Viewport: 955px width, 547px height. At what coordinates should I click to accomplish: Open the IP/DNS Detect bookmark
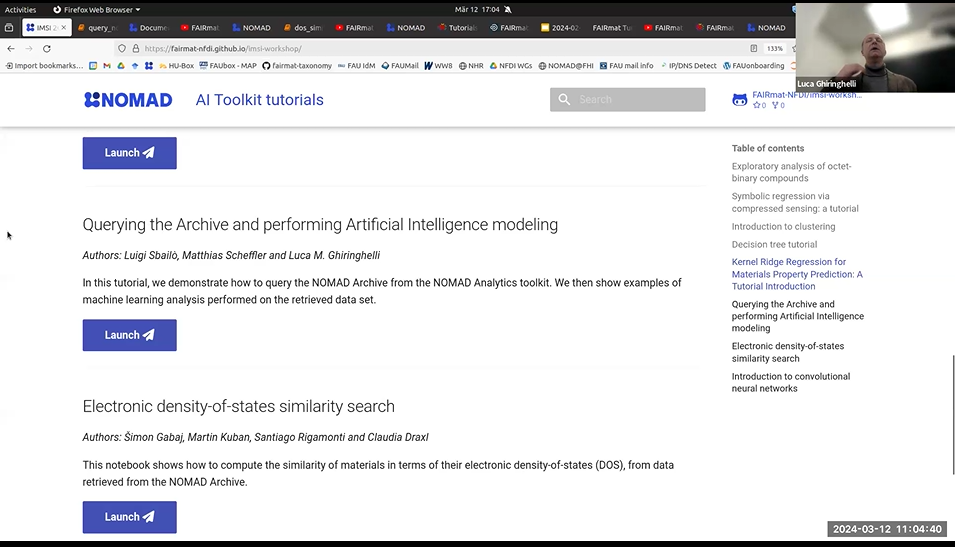tap(689, 66)
